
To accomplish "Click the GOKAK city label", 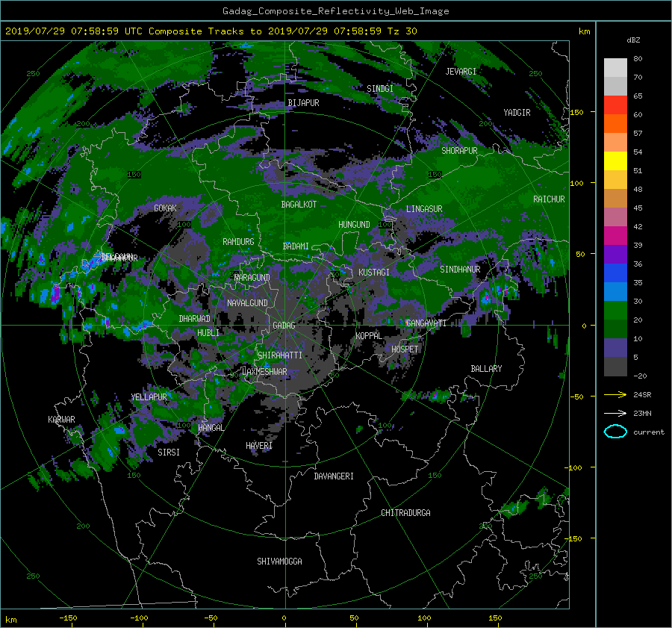I will click(x=165, y=208).
